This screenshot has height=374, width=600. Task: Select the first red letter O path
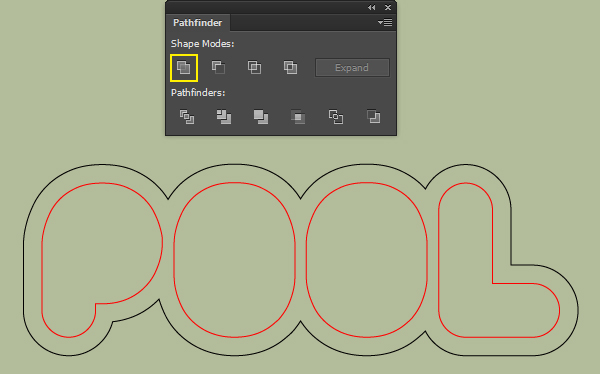pos(174,260)
